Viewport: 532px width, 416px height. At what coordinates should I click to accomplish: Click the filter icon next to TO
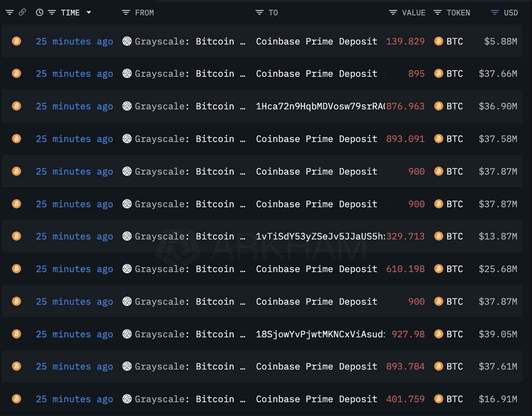259,12
